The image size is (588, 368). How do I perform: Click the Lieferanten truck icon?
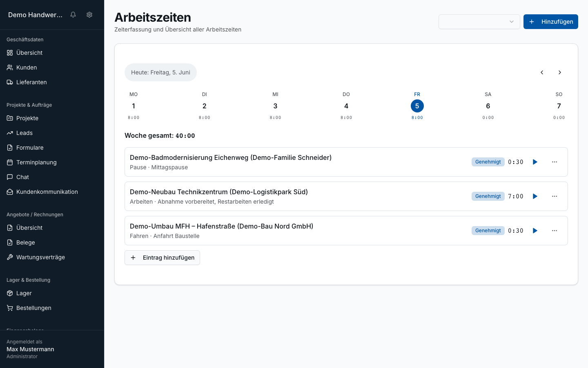coord(10,82)
